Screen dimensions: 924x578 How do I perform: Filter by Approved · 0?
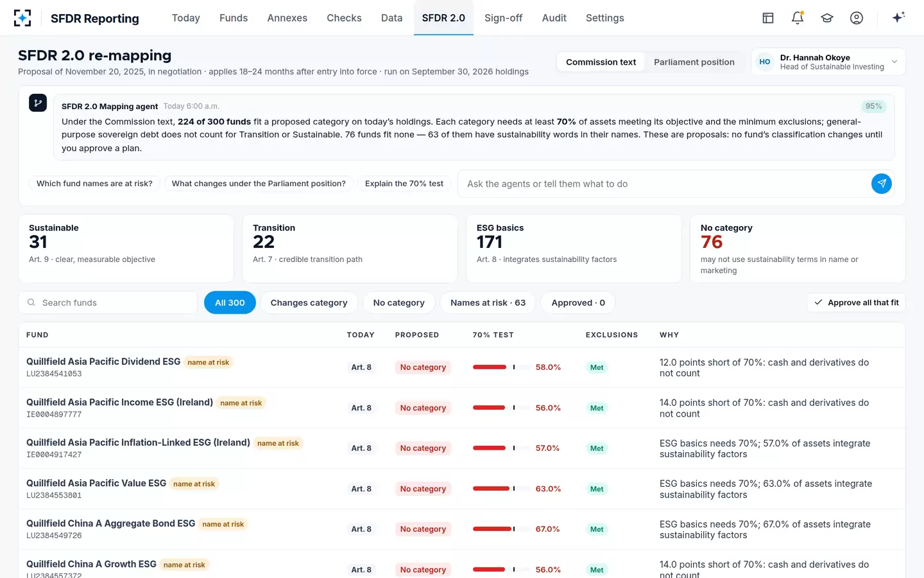click(578, 302)
